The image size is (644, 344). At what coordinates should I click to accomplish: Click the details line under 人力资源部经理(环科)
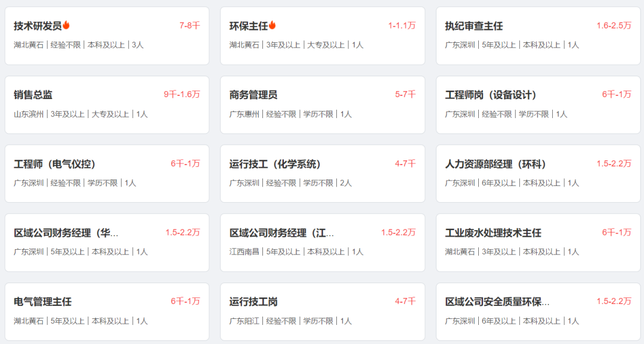click(x=512, y=183)
